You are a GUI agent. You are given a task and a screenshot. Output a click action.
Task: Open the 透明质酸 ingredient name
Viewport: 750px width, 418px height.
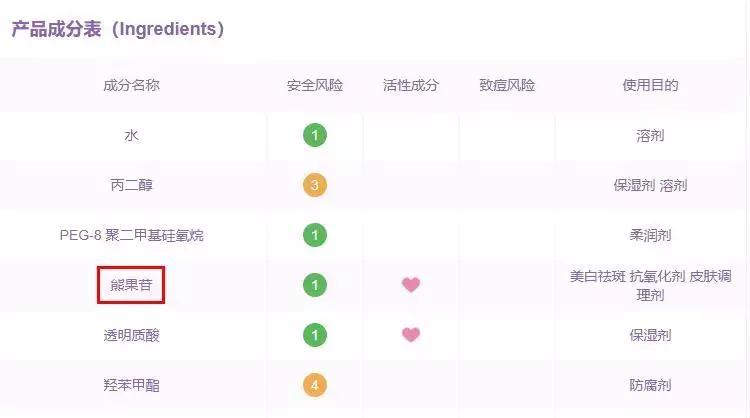(x=131, y=335)
